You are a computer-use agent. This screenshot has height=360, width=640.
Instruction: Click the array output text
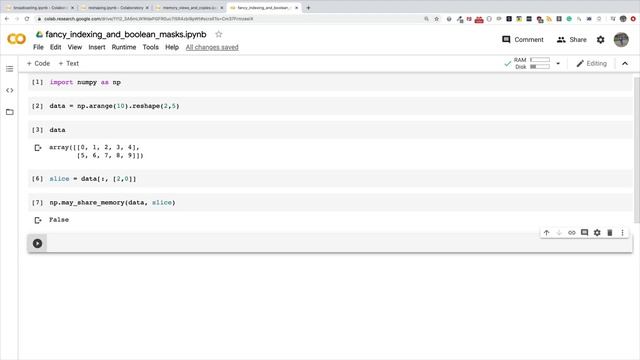click(96, 151)
